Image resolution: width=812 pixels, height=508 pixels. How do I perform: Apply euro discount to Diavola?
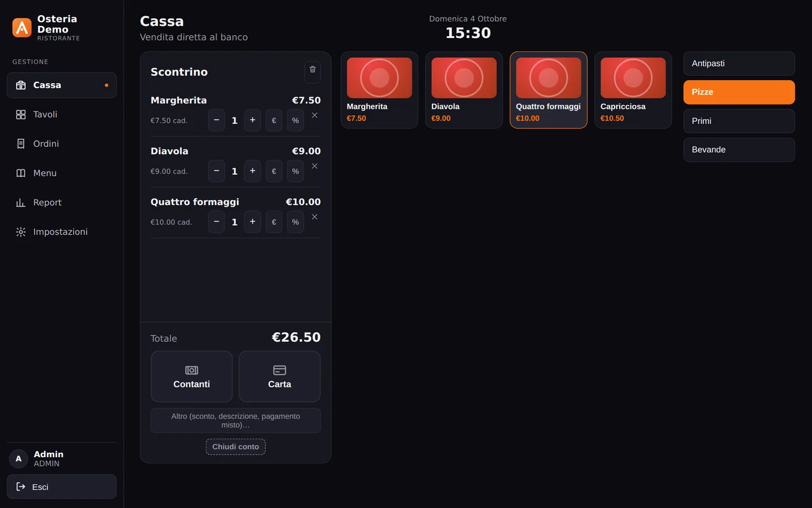pos(274,171)
